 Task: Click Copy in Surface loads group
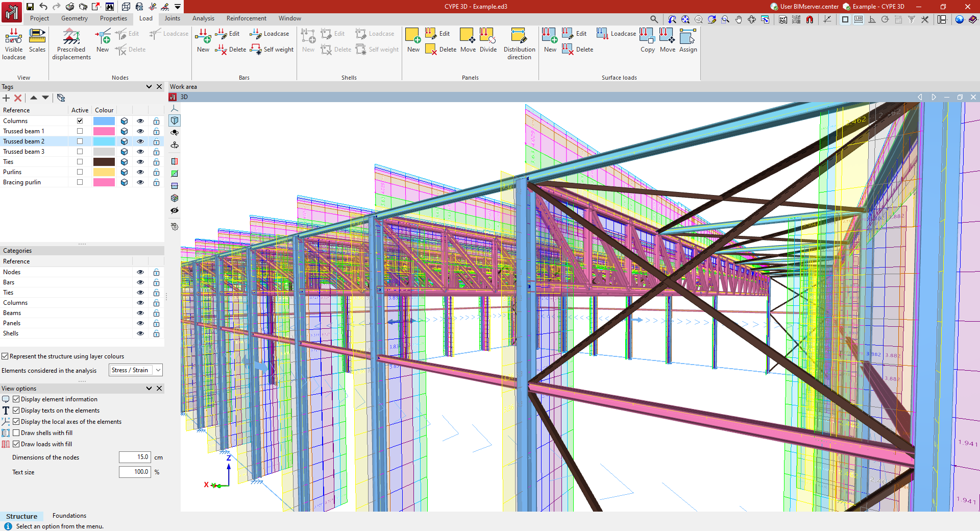[x=647, y=41]
